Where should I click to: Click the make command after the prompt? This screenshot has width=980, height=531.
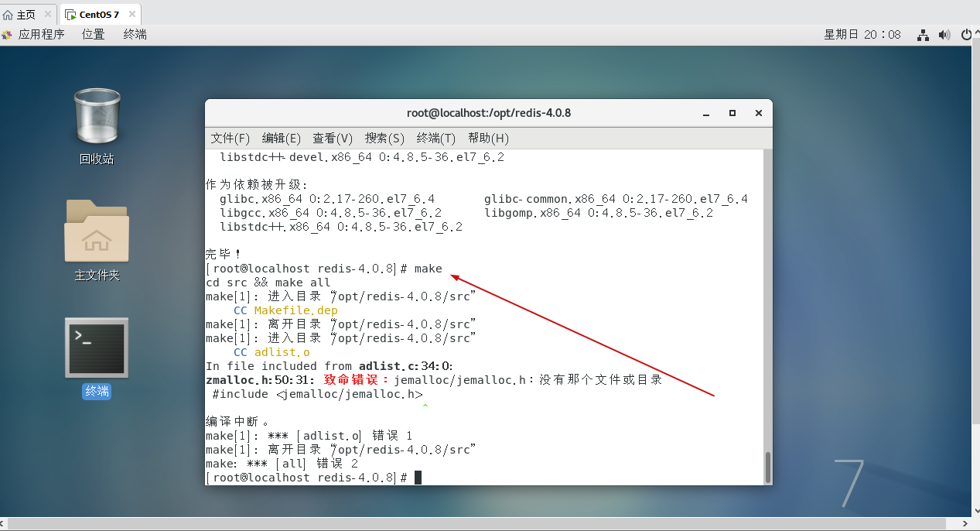click(x=429, y=269)
